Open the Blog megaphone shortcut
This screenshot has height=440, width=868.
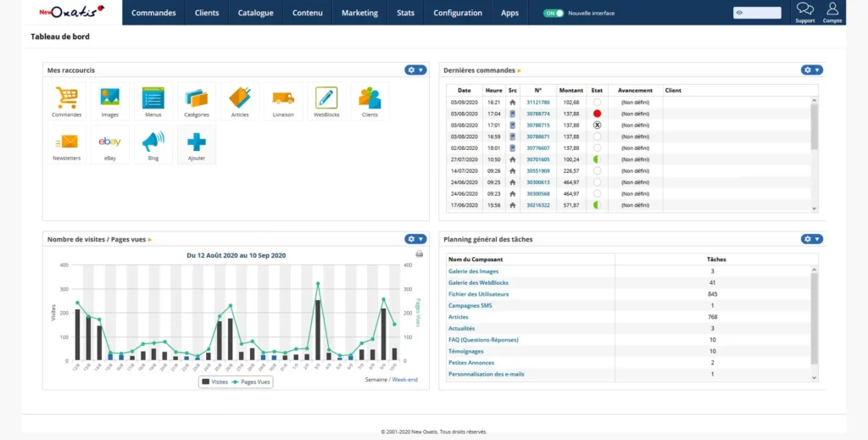tap(153, 144)
